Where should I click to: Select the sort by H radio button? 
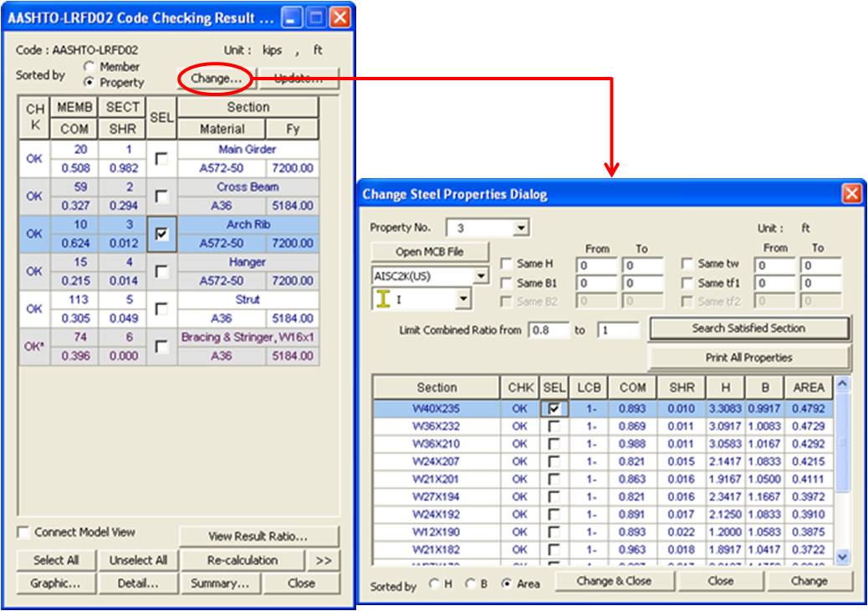point(434,584)
